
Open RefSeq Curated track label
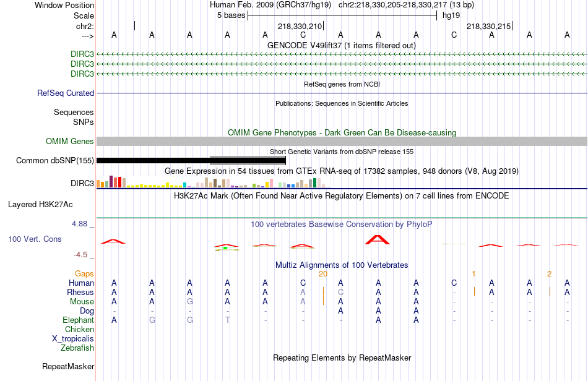tap(66, 93)
